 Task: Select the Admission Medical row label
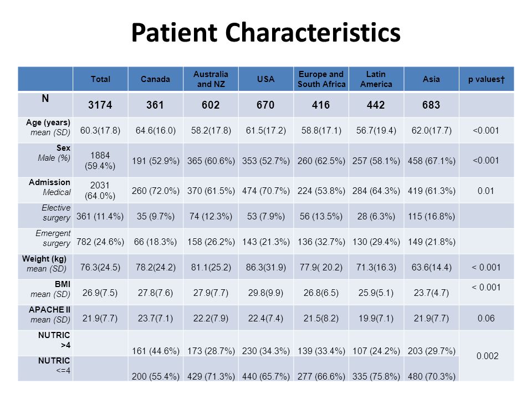tap(49, 187)
